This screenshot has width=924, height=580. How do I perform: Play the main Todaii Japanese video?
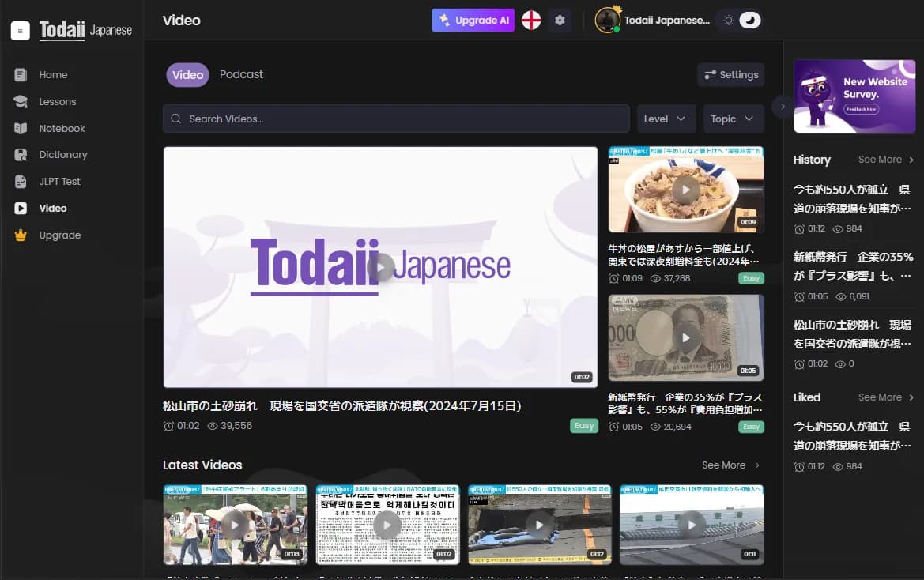380,267
